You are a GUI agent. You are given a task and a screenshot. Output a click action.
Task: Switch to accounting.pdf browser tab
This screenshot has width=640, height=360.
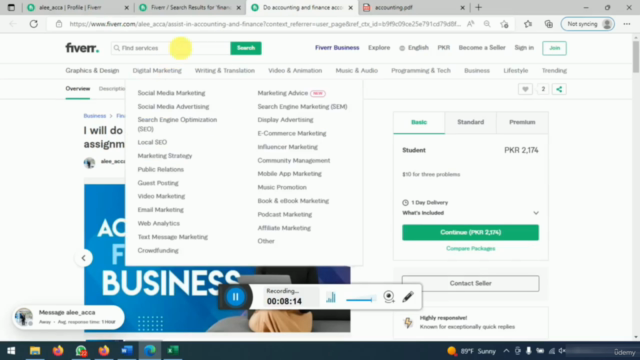click(414, 8)
